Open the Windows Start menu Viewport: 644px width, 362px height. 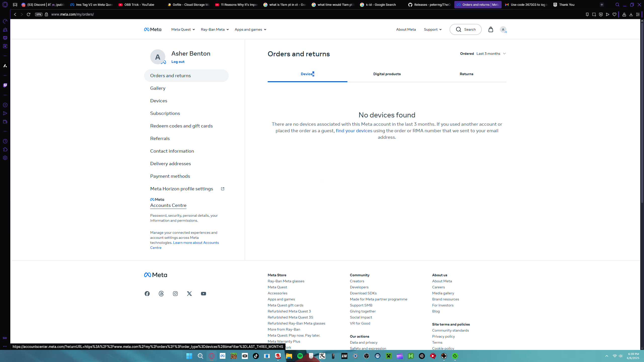(189, 356)
